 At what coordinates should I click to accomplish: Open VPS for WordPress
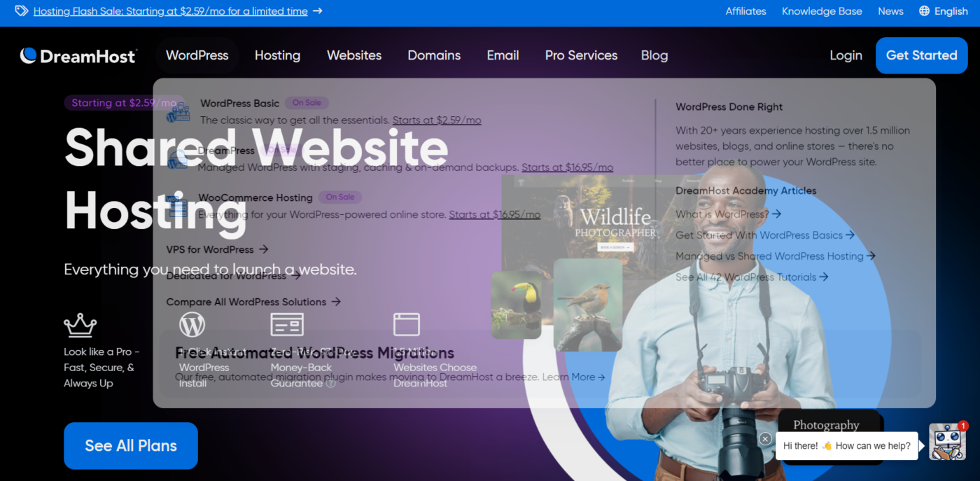[x=217, y=249]
